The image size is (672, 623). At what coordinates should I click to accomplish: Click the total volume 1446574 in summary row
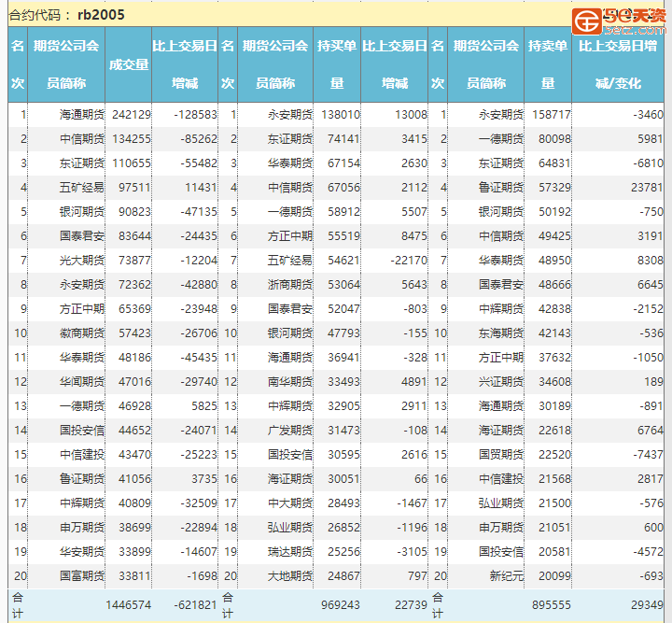(129, 605)
